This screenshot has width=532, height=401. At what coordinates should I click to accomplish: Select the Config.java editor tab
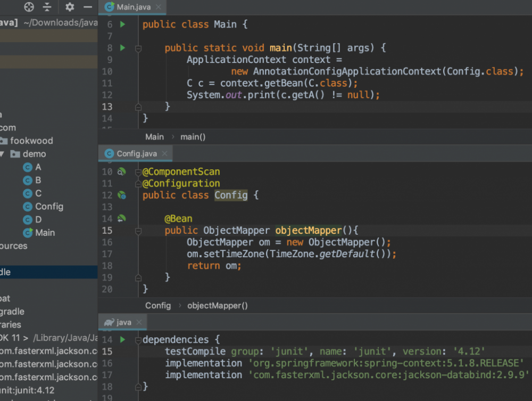pyautogui.click(x=136, y=153)
